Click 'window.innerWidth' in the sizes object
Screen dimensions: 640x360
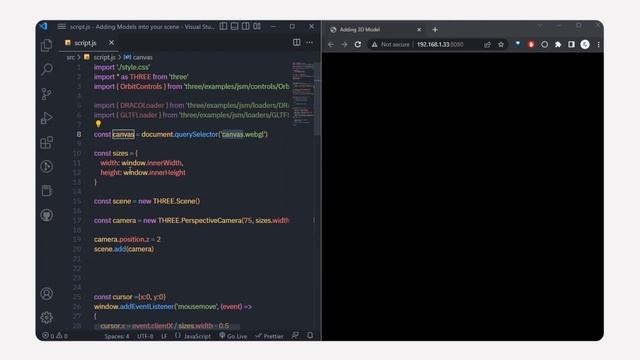[x=151, y=163]
